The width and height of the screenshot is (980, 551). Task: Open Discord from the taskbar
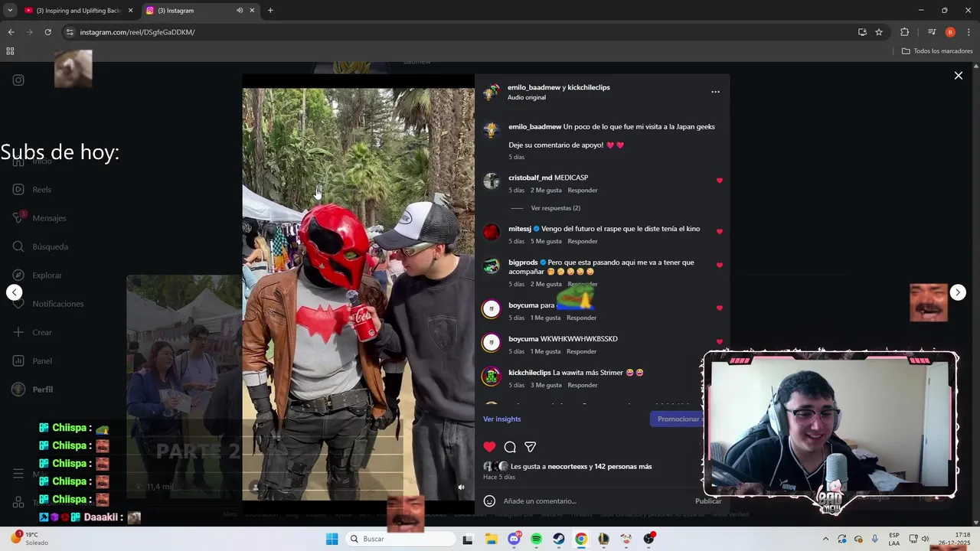[514, 539]
